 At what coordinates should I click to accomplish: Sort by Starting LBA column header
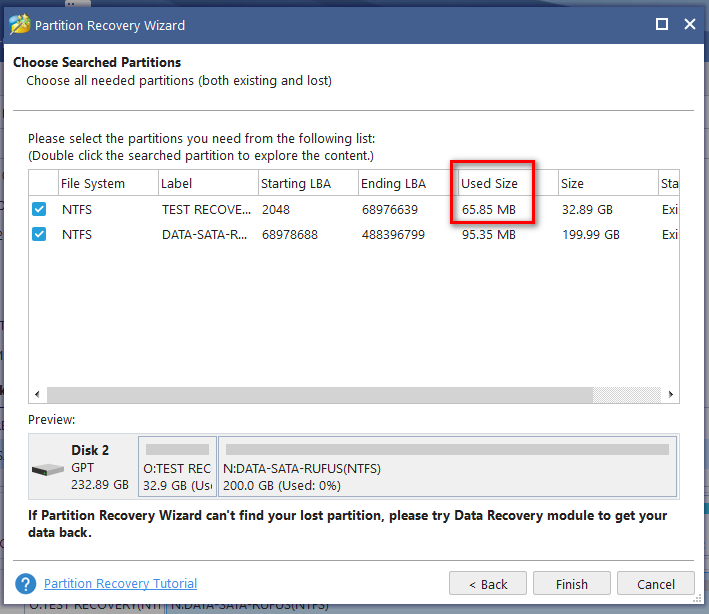308,183
